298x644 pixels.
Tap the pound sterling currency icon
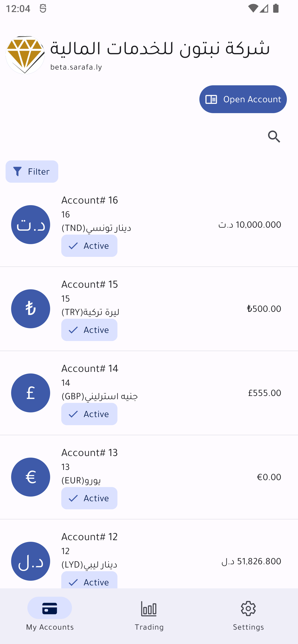pos(31,393)
